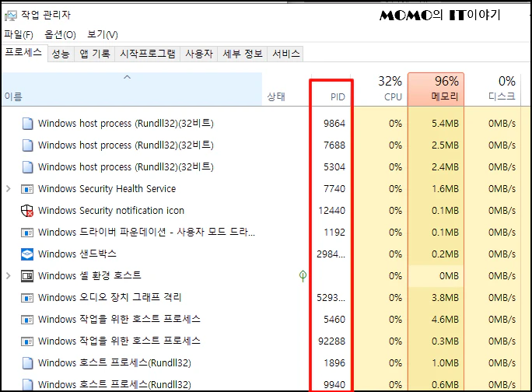Click the Windows 샌드박스 icon
Viewport: 532px width, 392px height.
[27, 254]
